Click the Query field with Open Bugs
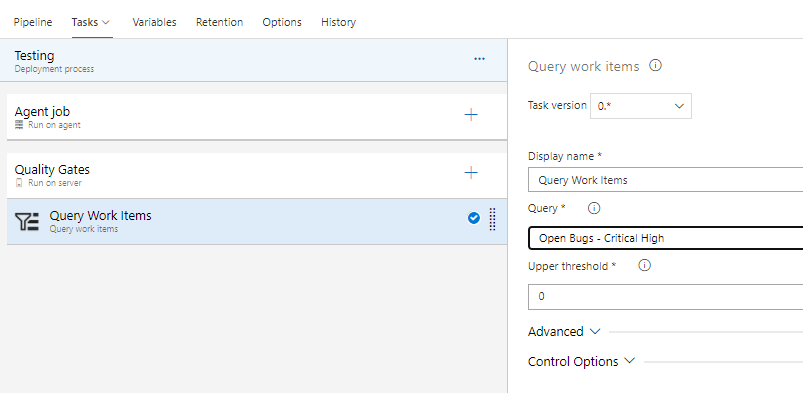 pos(665,238)
